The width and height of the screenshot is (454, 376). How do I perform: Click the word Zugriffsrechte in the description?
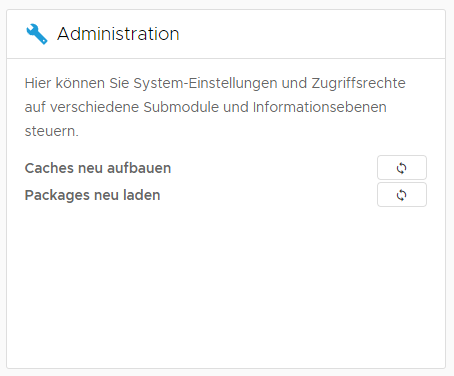point(358,83)
